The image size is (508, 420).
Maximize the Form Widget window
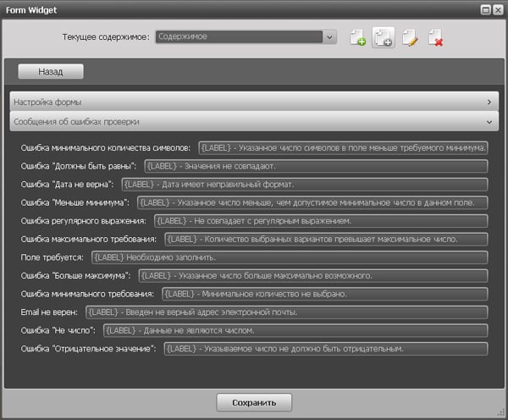coord(486,8)
